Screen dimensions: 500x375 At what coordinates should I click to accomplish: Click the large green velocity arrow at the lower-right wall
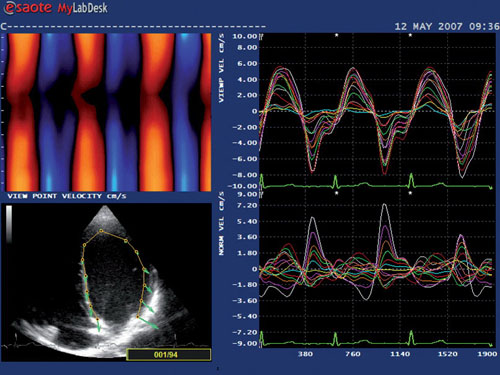[148, 323]
